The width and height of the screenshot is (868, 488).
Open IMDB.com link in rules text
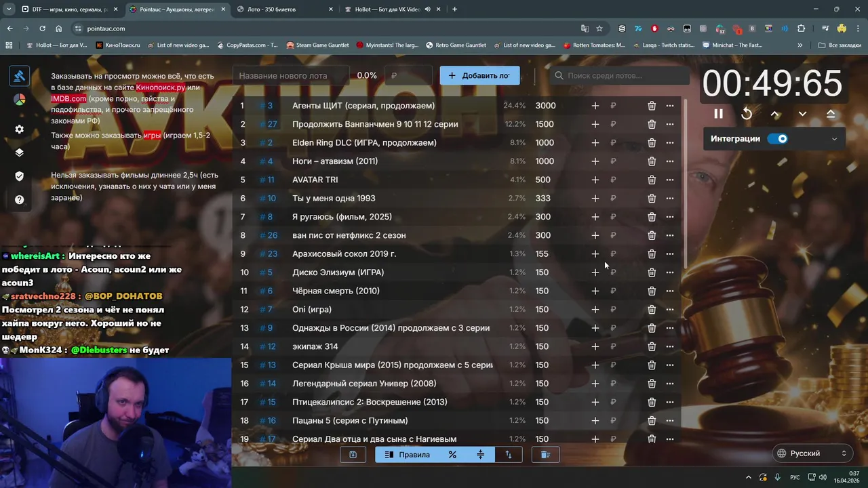coord(68,98)
